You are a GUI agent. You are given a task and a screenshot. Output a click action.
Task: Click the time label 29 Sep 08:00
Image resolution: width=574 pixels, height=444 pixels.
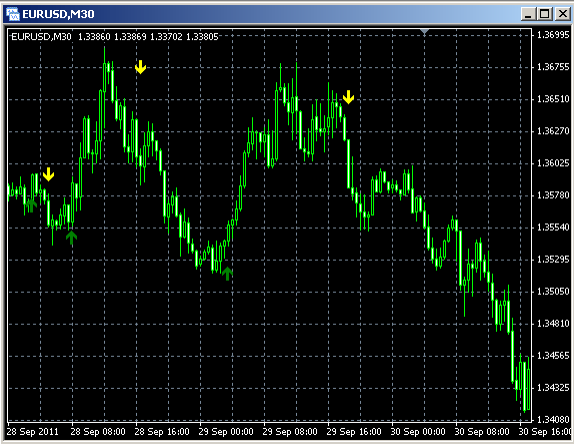290,432
